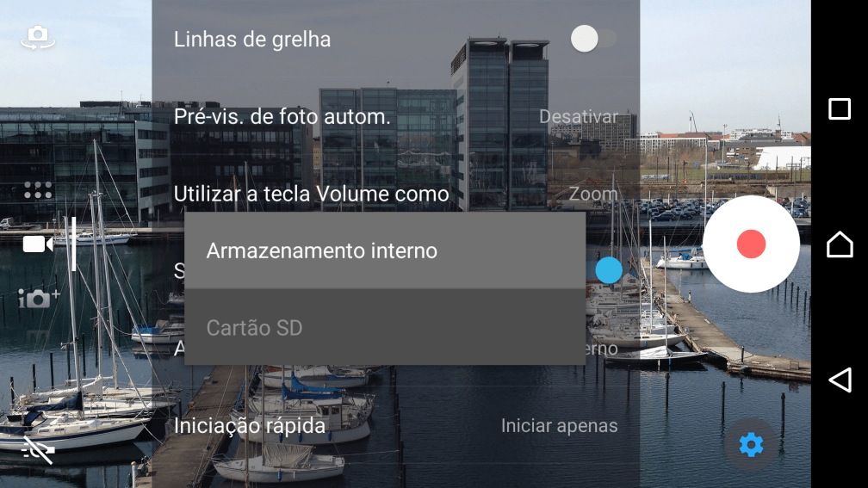Tap the red record button
The image size is (868, 488).
(x=751, y=244)
